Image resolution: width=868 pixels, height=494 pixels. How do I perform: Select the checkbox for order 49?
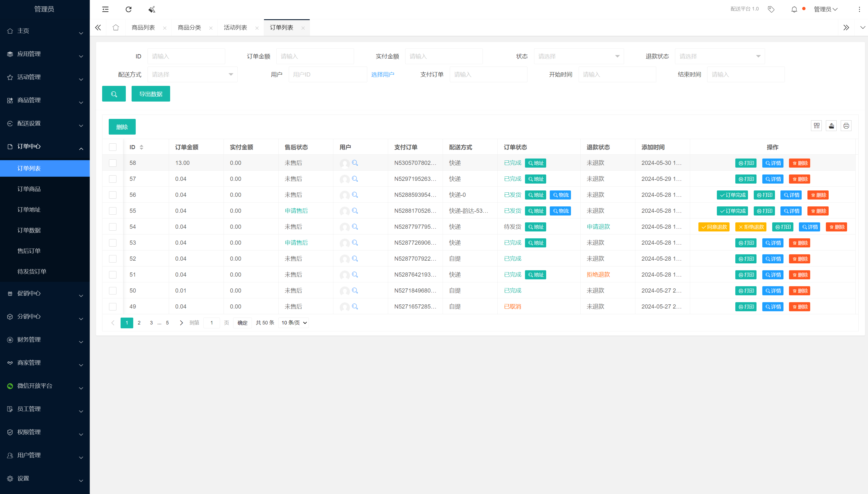pos(113,307)
